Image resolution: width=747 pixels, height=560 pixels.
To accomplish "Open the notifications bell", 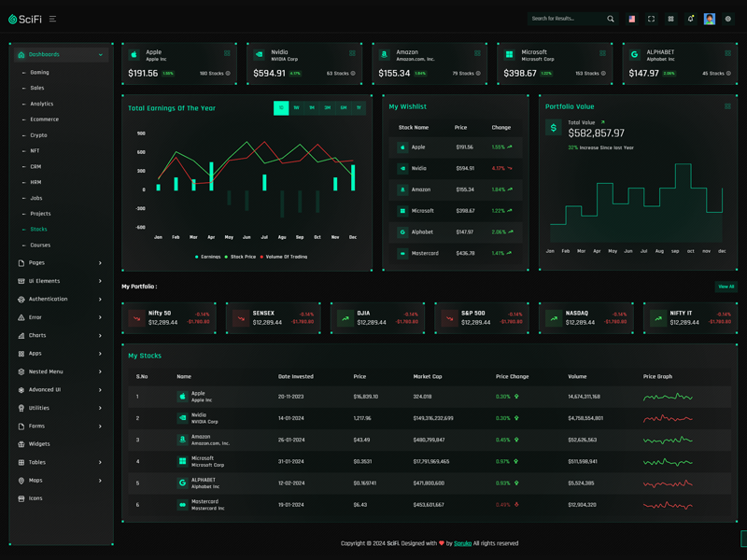I will coord(690,19).
